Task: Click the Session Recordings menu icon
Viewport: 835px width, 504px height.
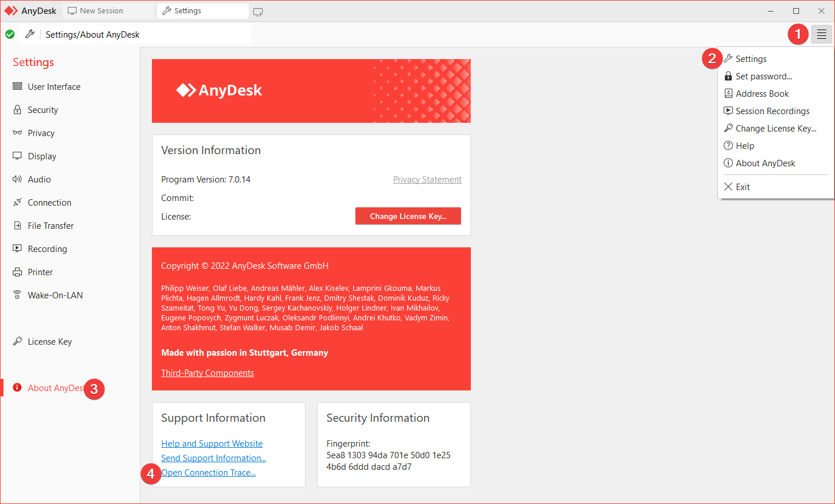Action: click(728, 111)
